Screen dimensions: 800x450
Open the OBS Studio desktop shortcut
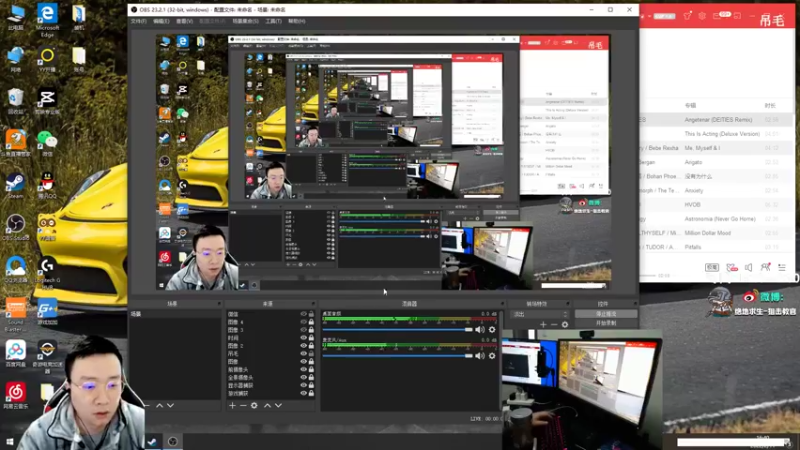point(15,228)
